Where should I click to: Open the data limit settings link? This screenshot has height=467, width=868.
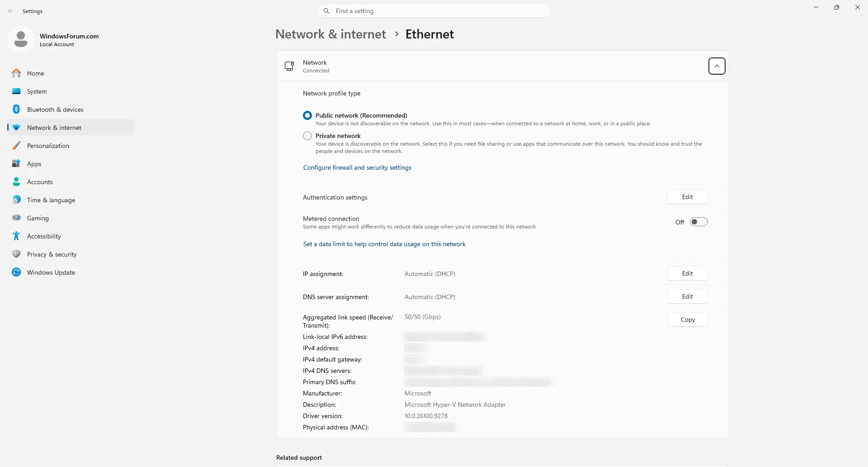pos(384,244)
